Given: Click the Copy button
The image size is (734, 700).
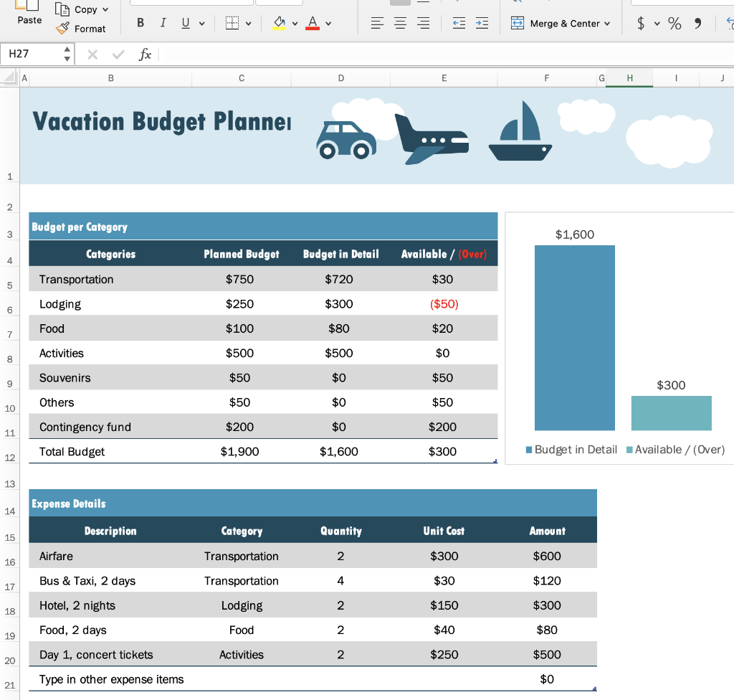Looking at the screenshot, I should point(76,9).
